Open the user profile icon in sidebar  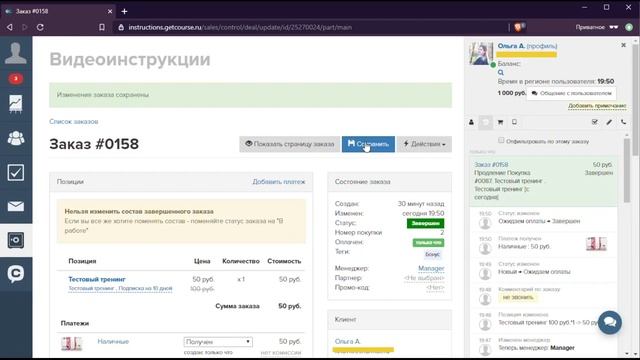click(x=16, y=53)
